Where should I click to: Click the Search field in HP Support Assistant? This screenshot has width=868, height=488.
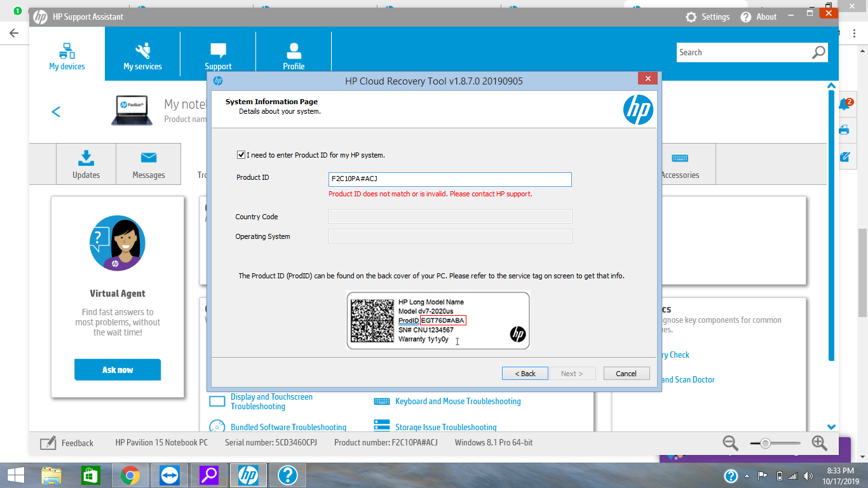[x=743, y=53]
